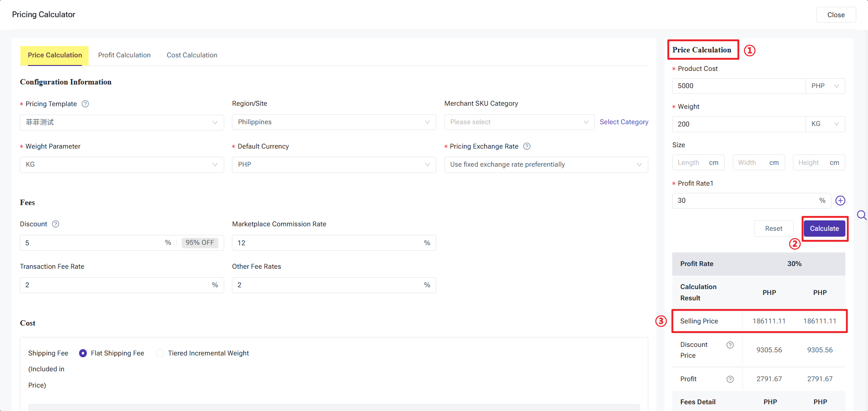Viewport: 868px width, 411px height.
Task: Open the Pricing Exchange Rate dropdown
Action: pos(546,165)
